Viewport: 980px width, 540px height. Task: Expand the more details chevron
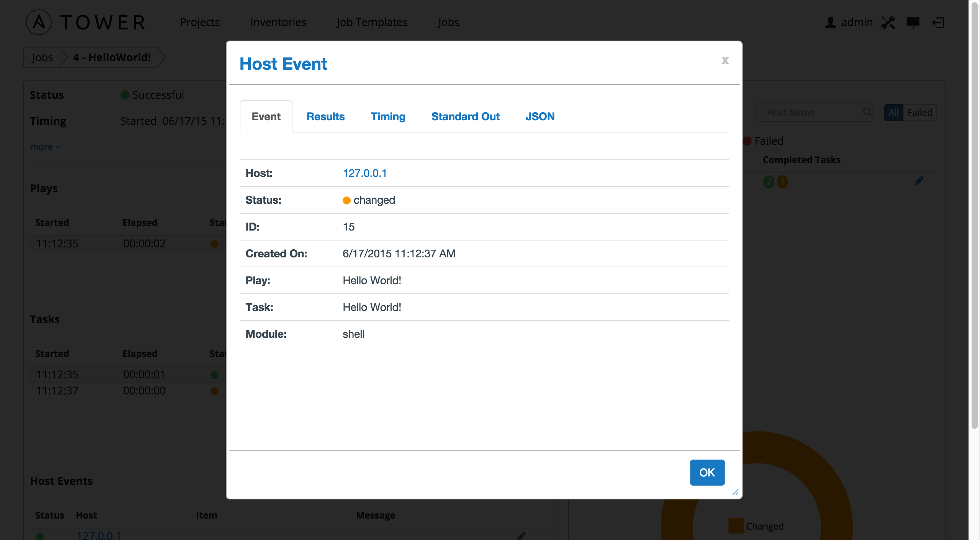tap(58, 147)
